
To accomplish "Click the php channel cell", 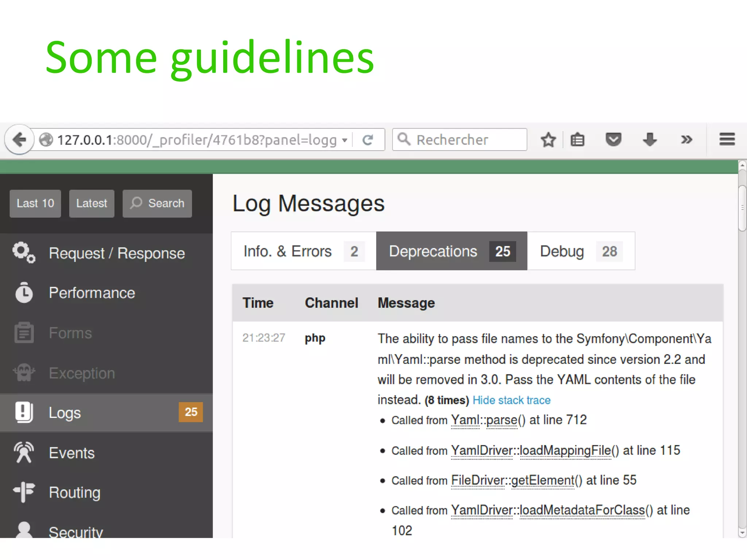I will tap(315, 339).
